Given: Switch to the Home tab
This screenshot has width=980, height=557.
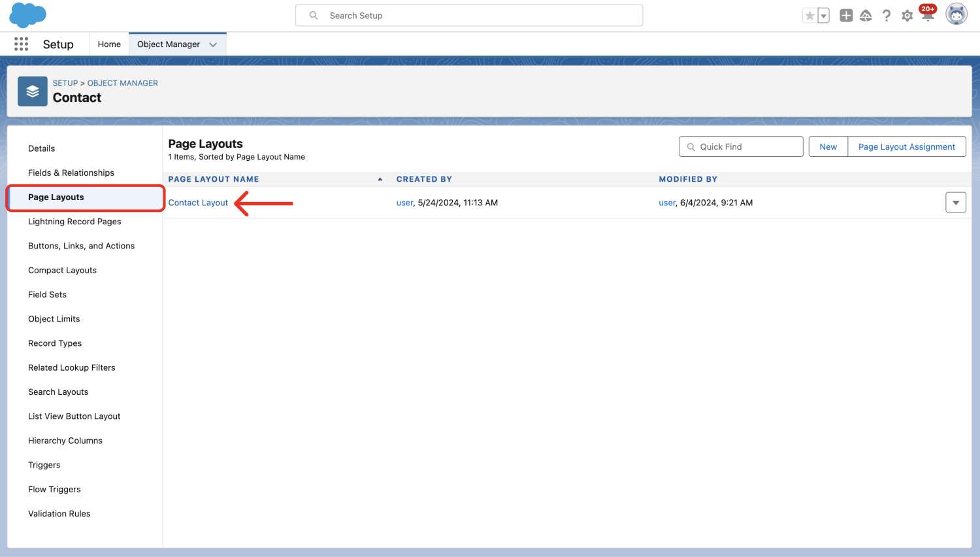Looking at the screenshot, I should pos(109,44).
